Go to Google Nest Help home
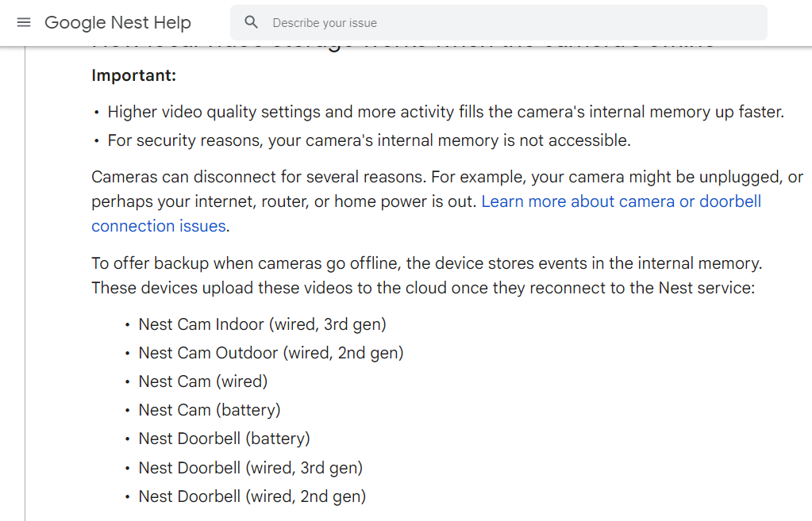Viewport: 812px width, 521px height. (117, 22)
